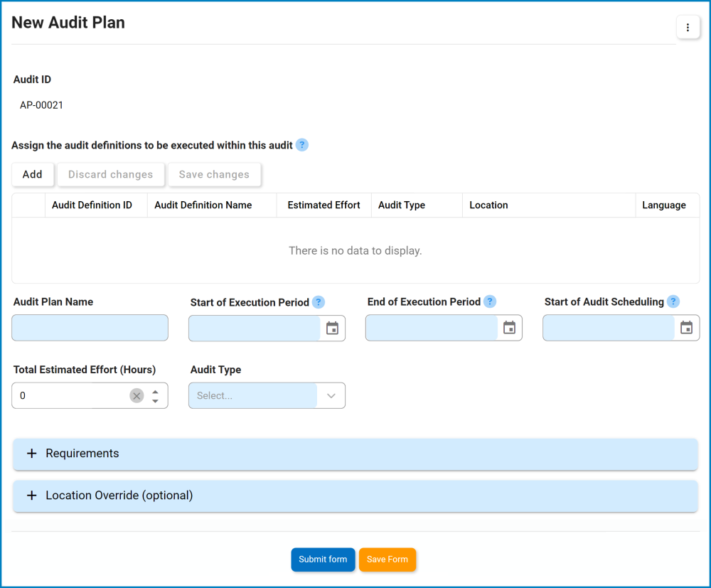Expand the Requirements section
Screen dimensions: 711x588
(31, 454)
